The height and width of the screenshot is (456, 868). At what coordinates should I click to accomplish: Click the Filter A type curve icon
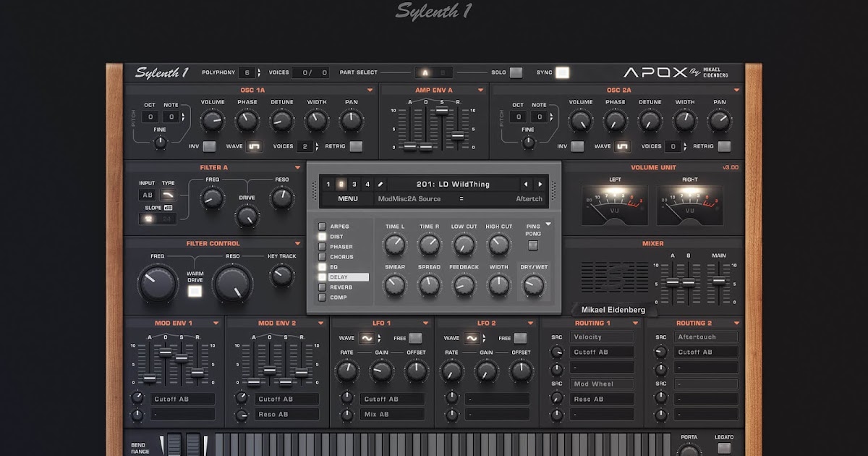[168, 195]
